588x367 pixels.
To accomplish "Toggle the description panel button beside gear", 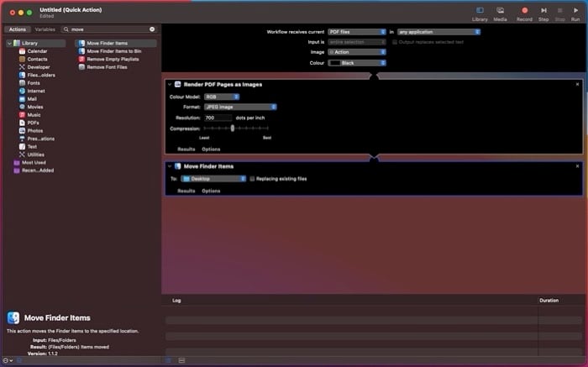I will click(x=19, y=360).
